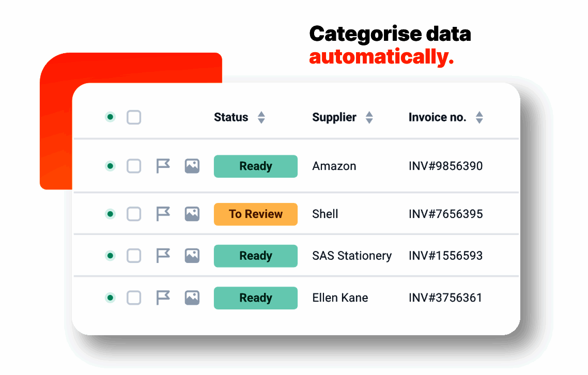Viewport: 588px width, 375px height.
Task: Click the green dot beside Ellen Kane row
Action: click(x=110, y=298)
